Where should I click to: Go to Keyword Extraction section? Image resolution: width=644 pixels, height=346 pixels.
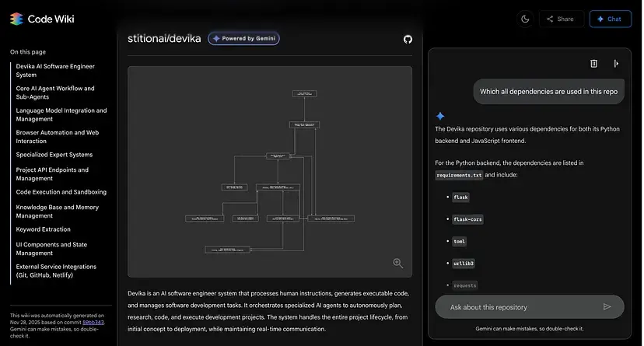(44, 229)
